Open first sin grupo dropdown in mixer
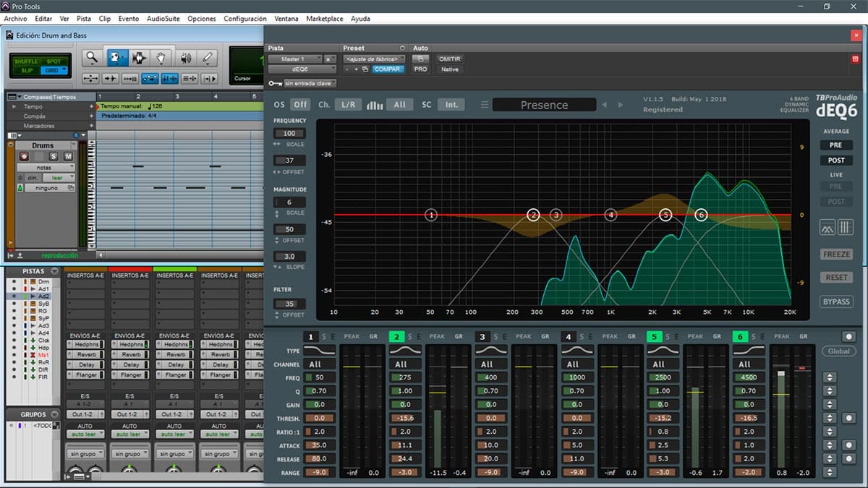The image size is (868, 488). (85, 453)
